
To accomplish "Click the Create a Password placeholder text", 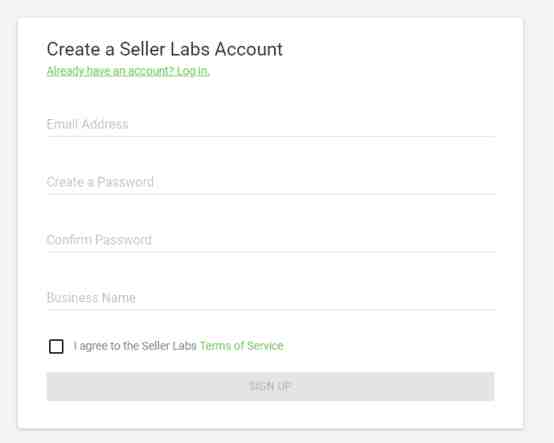I will click(x=100, y=182).
